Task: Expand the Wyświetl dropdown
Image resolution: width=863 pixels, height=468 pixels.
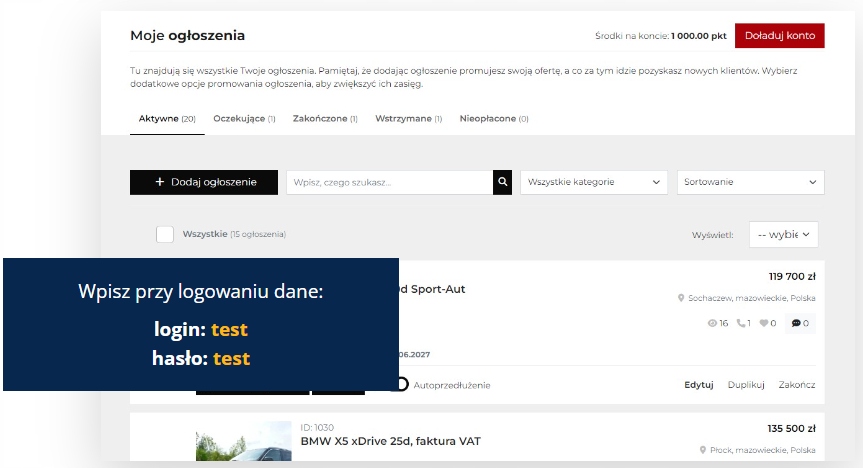Action: point(783,235)
